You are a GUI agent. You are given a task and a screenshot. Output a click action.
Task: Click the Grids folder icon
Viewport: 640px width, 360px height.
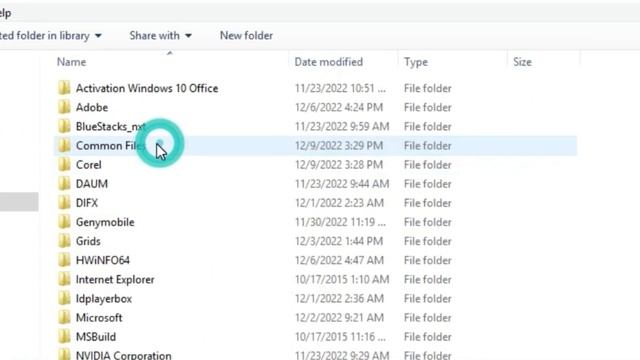(64, 241)
